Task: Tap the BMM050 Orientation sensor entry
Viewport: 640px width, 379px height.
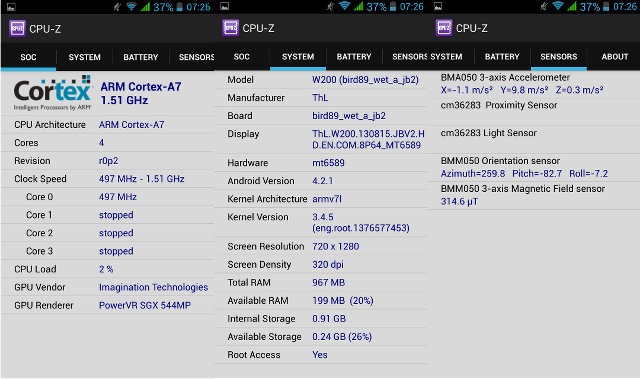Action: tap(534, 167)
